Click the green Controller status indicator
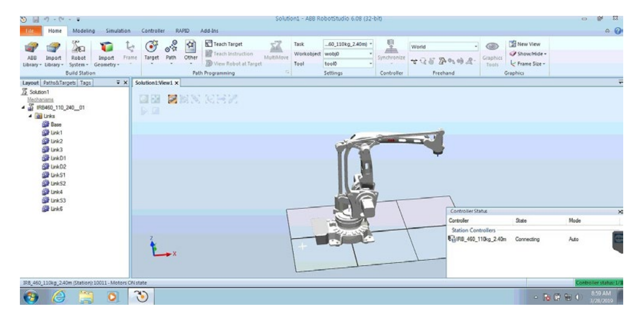 point(599,283)
